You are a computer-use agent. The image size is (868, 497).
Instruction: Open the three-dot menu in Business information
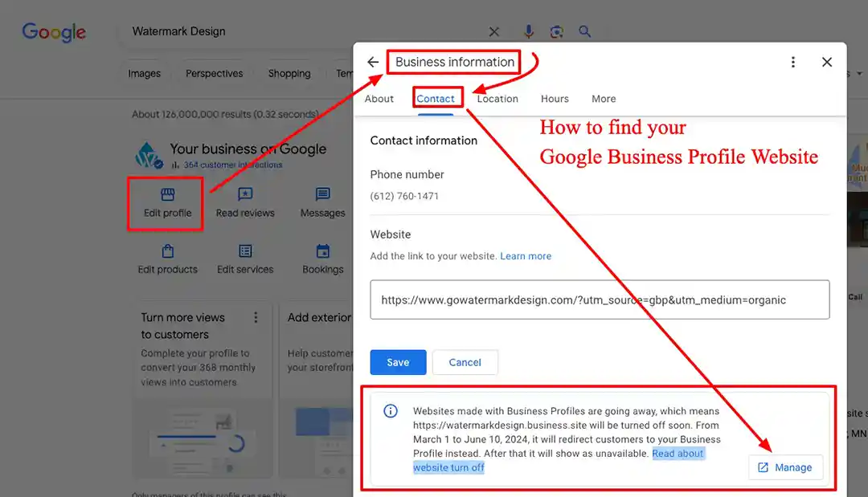pos(792,62)
